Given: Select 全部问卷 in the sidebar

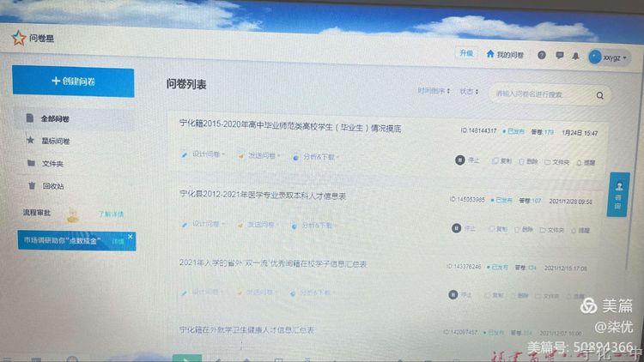Looking at the screenshot, I should tap(55, 118).
